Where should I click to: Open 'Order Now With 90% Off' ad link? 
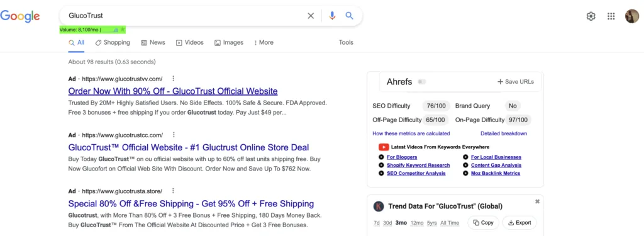(x=173, y=91)
